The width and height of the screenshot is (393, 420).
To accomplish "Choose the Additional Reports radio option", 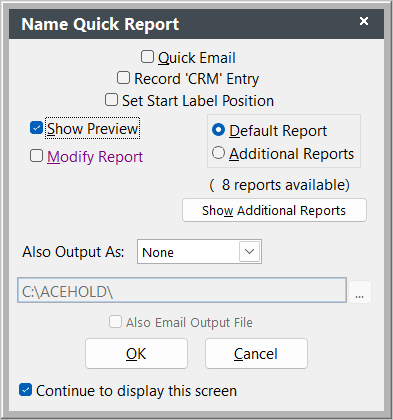I will (x=218, y=153).
